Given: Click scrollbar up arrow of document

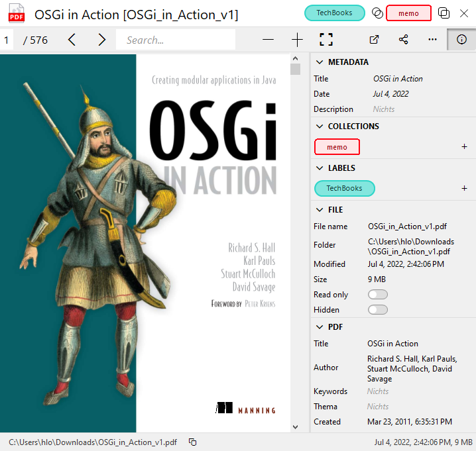Looking at the screenshot, I should 295,58.
